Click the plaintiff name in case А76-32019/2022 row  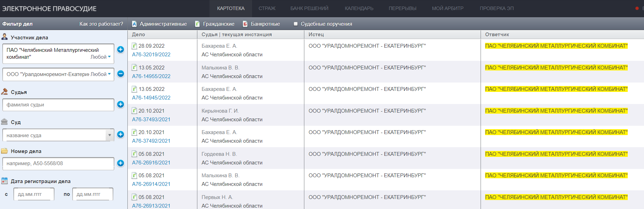click(367, 46)
